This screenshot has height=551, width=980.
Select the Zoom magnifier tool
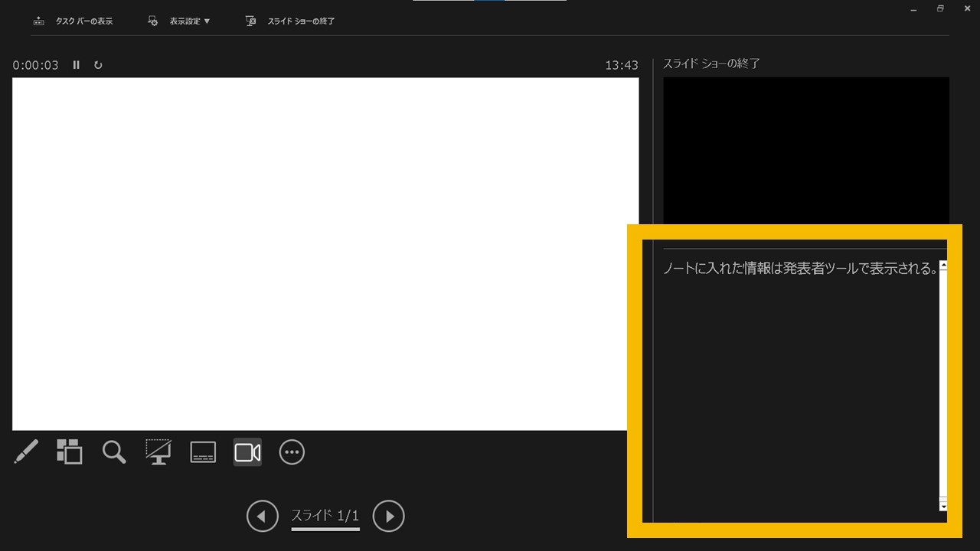pyautogui.click(x=113, y=452)
